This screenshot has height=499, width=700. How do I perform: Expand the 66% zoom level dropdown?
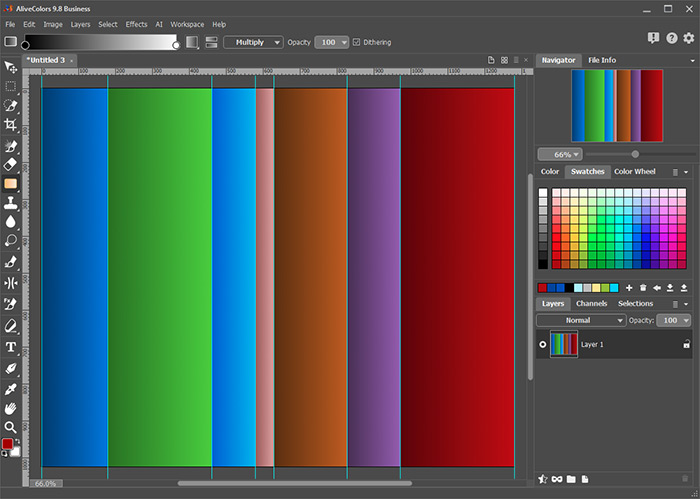pos(560,154)
